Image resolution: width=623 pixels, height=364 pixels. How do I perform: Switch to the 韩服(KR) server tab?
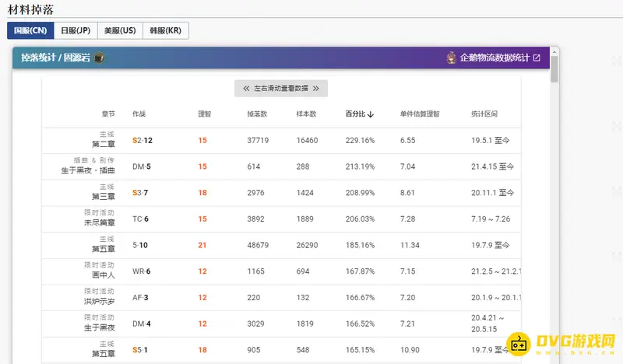tap(166, 30)
